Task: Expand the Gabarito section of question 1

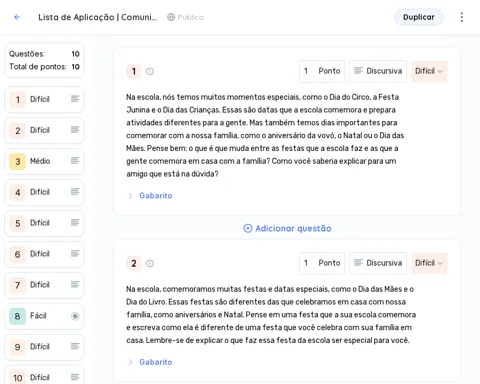Action: 150,196
